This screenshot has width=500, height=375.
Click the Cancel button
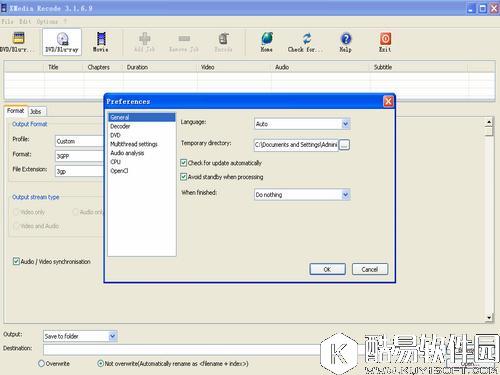(370, 269)
